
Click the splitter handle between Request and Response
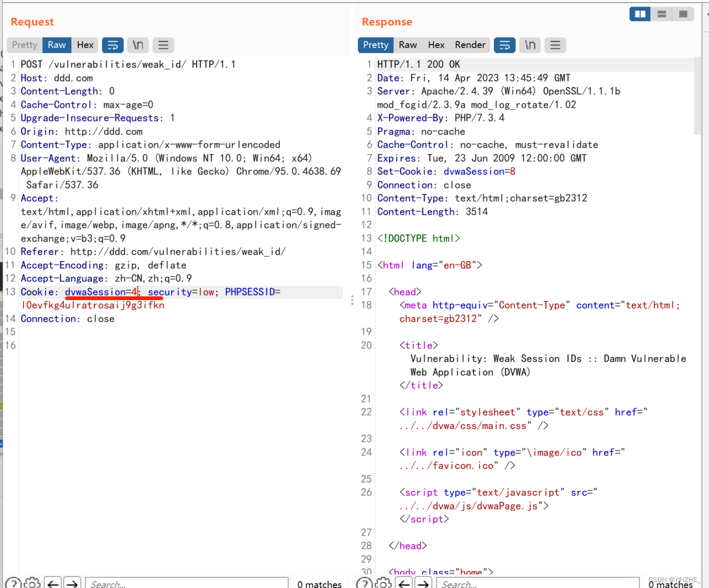tap(352, 300)
